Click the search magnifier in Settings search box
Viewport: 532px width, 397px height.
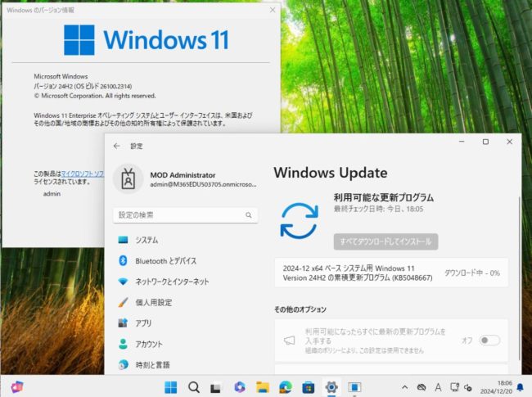(x=248, y=215)
